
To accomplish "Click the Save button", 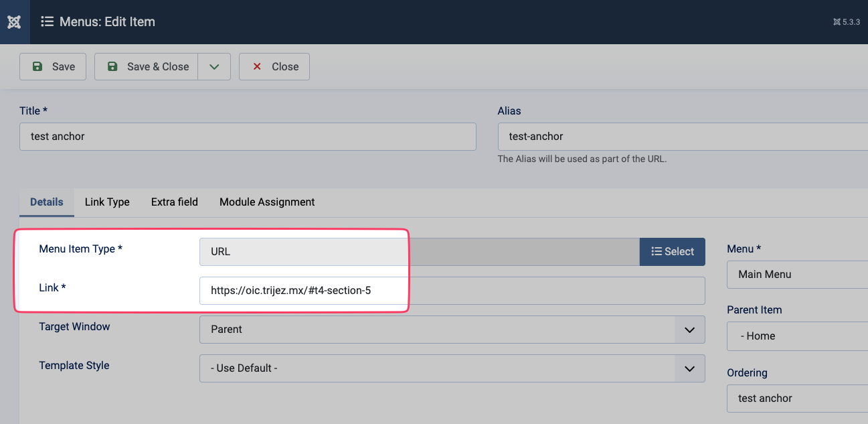I will click(53, 67).
